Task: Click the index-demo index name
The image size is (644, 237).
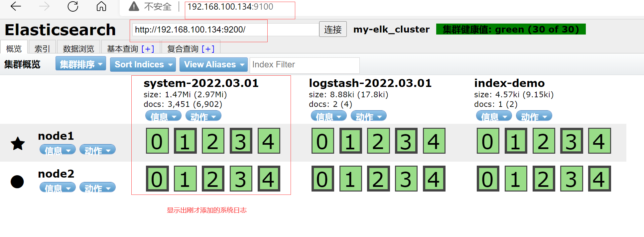Action: [509, 83]
